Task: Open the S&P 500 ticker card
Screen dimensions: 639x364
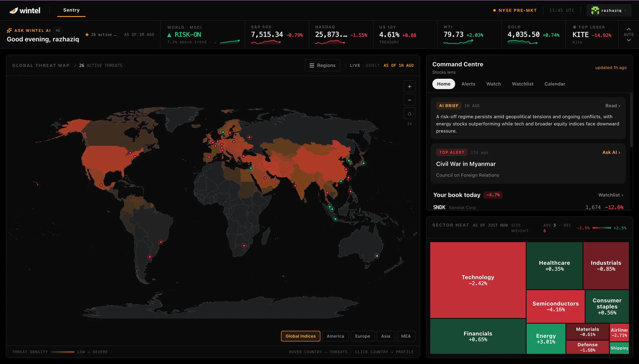Action: tap(277, 34)
